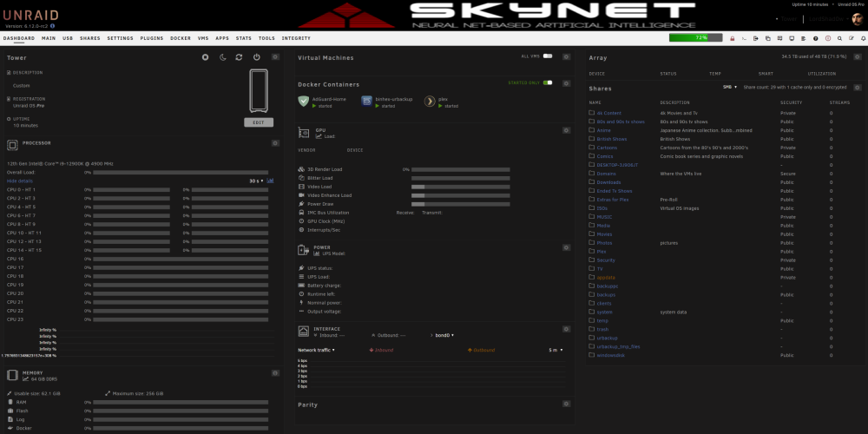Toggle the ALL VMS switch
Screen dimensions: 868x434
548,56
